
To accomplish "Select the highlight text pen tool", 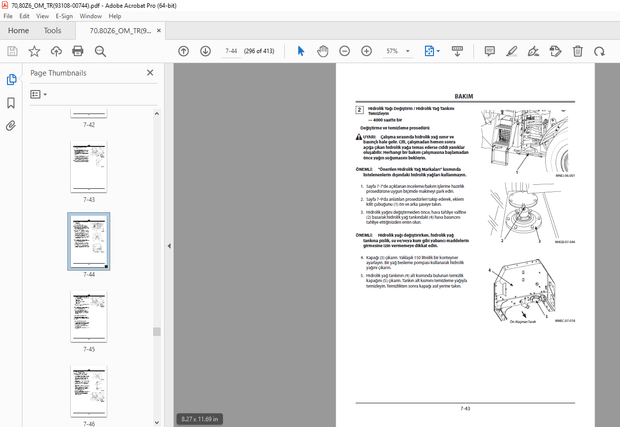I will pos(512,51).
